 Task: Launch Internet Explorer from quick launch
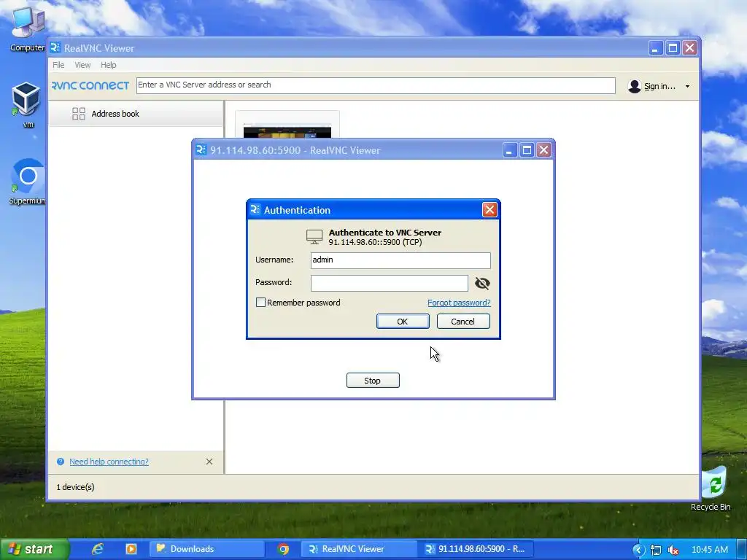tap(98, 549)
